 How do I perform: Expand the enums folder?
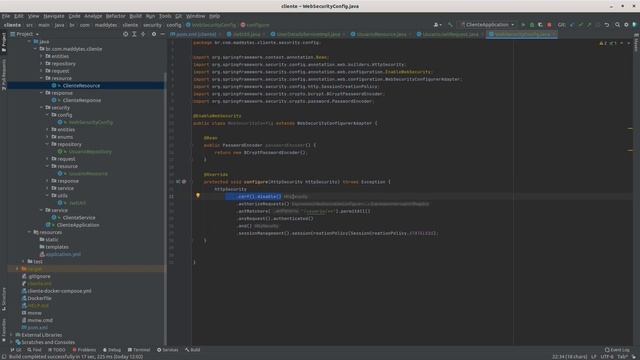point(47,137)
